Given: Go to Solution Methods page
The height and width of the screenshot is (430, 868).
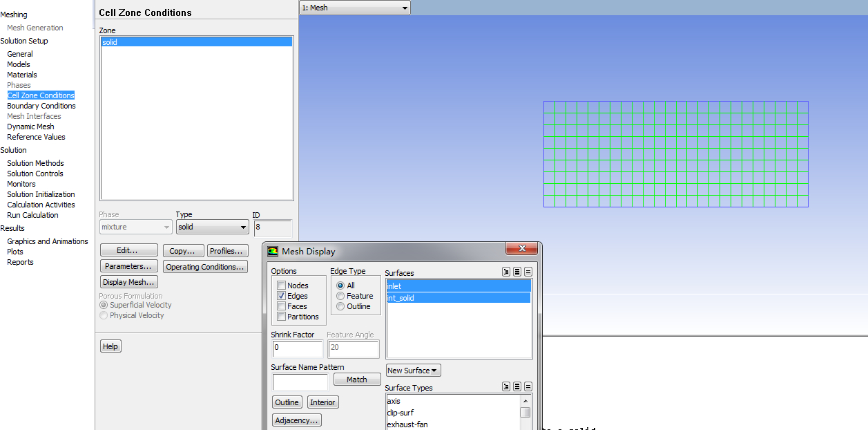Looking at the screenshot, I should [x=35, y=163].
